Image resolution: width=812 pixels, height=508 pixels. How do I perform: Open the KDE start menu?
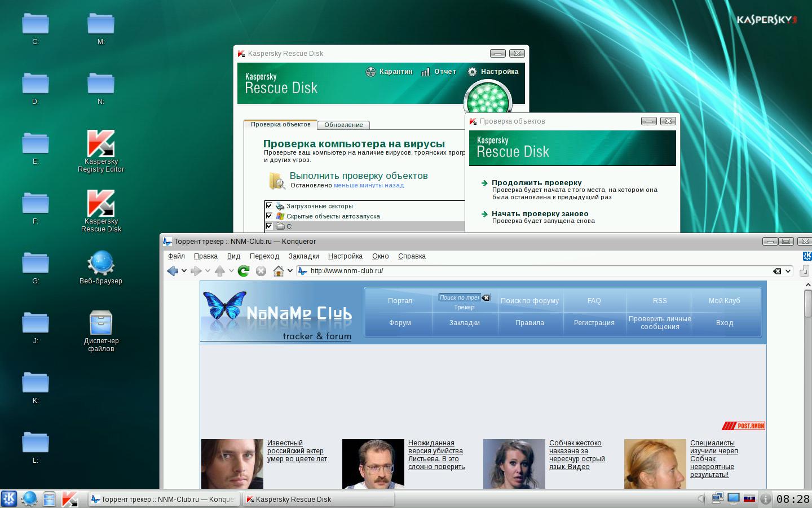(x=9, y=499)
